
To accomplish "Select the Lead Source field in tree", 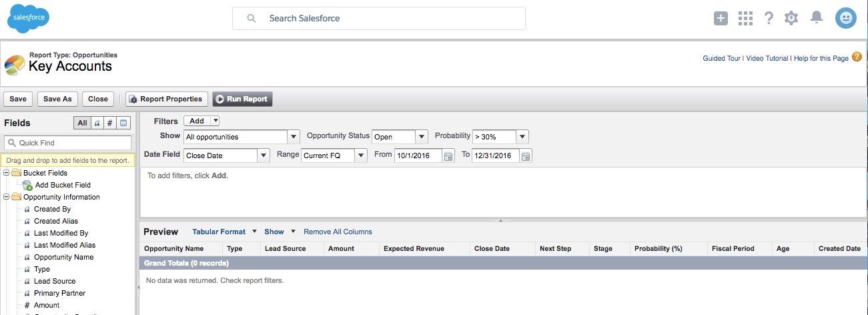I will [55, 282].
